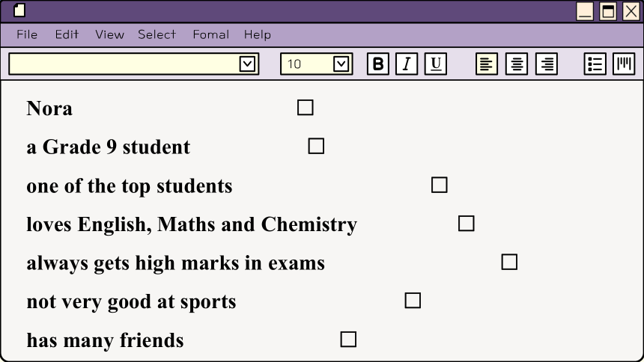Check the 'has many friends' checkbox

tap(348, 340)
